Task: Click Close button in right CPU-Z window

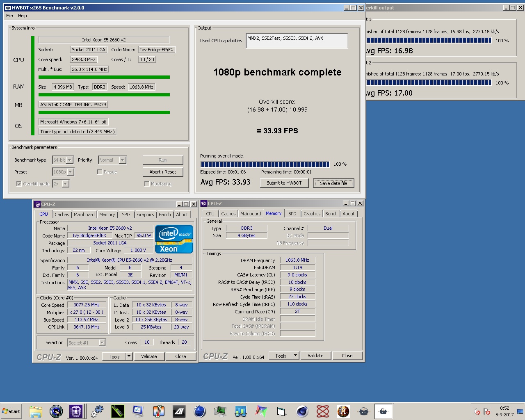Action: (x=347, y=356)
